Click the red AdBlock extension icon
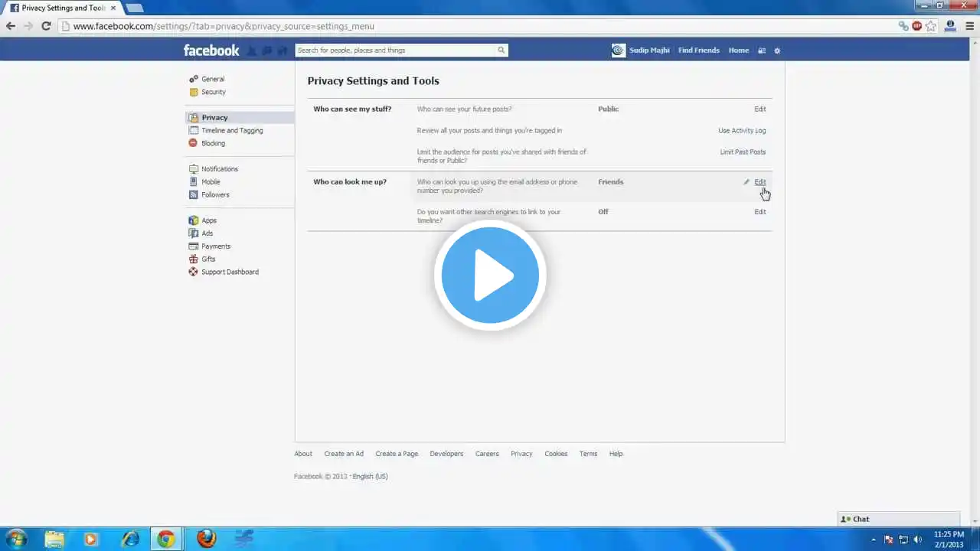980x551 pixels. click(x=917, y=26)
